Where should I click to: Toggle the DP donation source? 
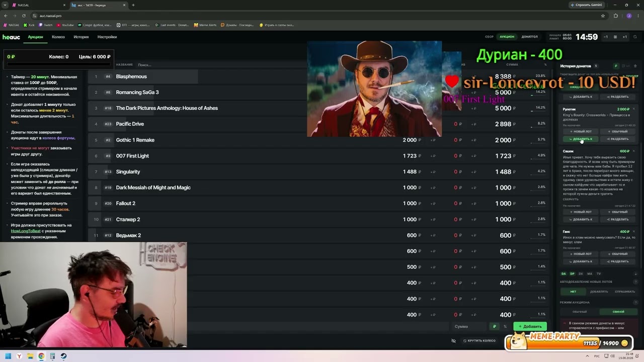pyautogui.click(x=572, y=274)
